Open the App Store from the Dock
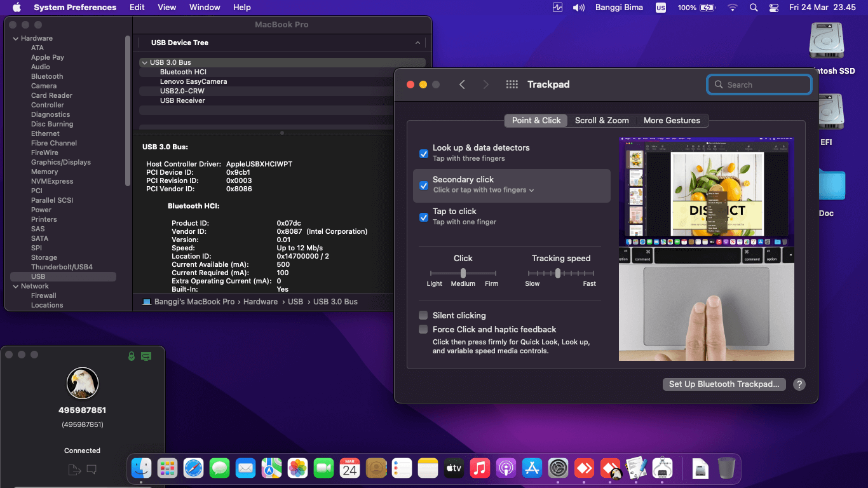 click(532, 468)
